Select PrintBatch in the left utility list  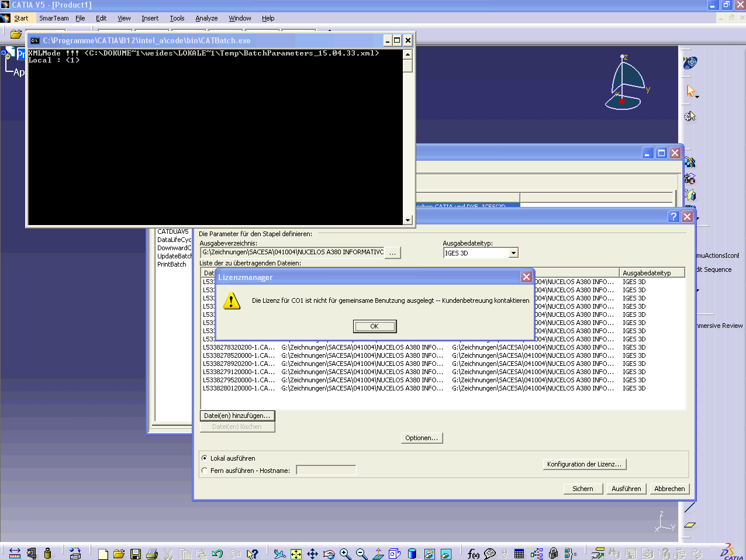[172, 264]
